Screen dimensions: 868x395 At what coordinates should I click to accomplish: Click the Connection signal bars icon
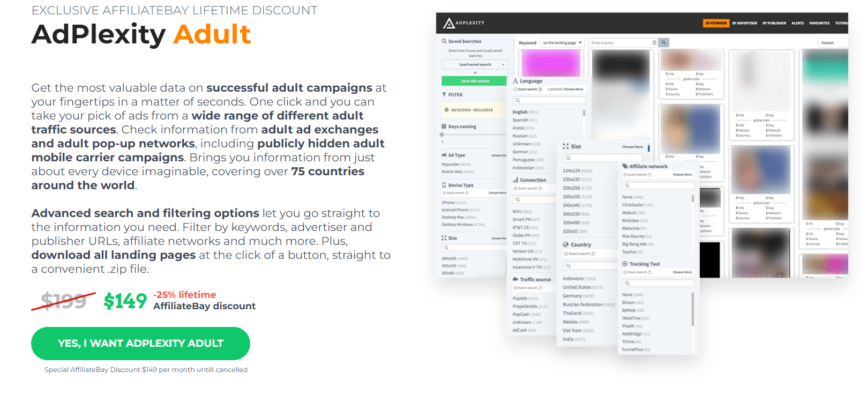(x=515, y=180)
